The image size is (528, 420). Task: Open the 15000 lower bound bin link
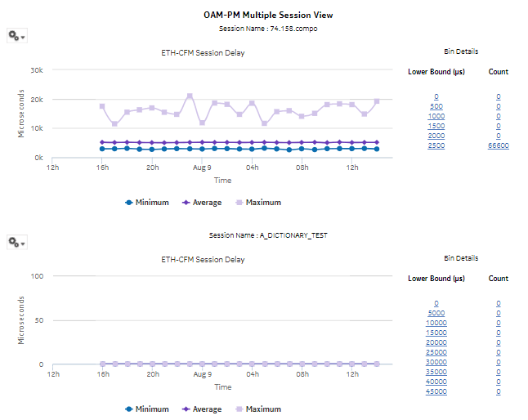(436, 333)
